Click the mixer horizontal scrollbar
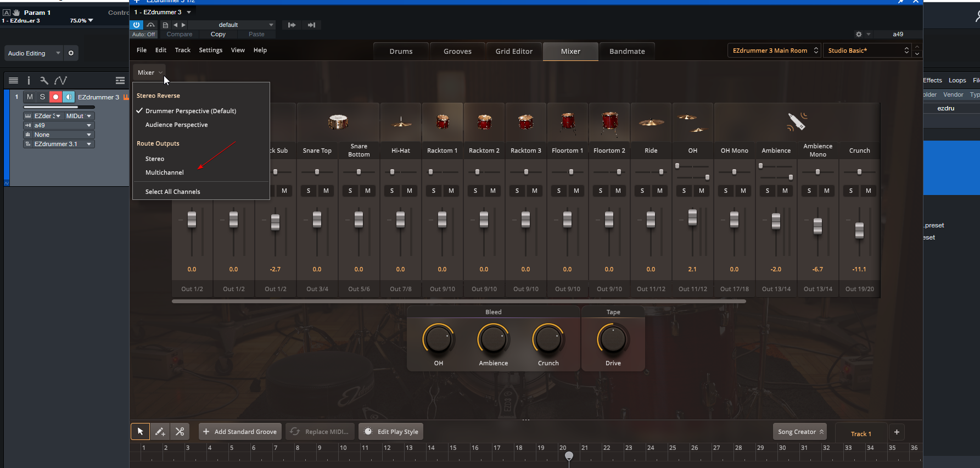Screen dimensions: 980x468 [458, 301]
